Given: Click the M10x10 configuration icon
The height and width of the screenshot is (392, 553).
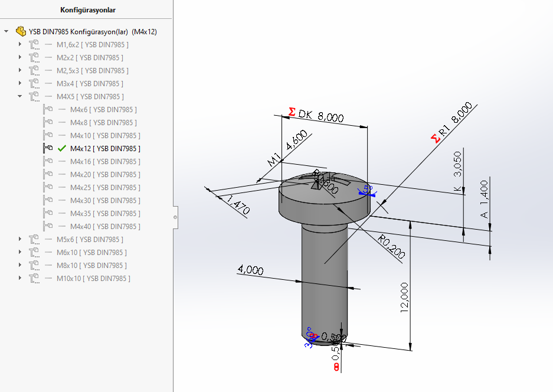Looking at the screenshot, I should pos(34,278).
